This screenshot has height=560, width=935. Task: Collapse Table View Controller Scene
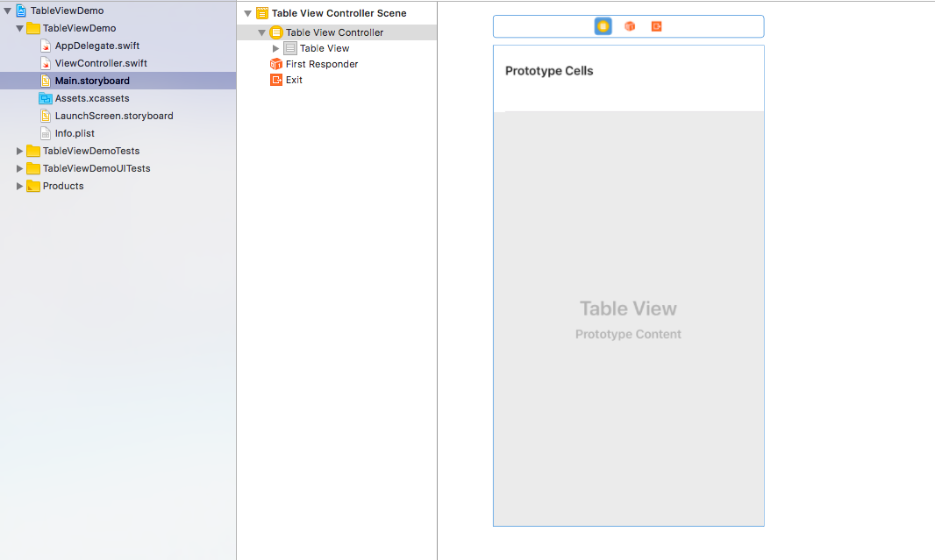tap(248, 13)
